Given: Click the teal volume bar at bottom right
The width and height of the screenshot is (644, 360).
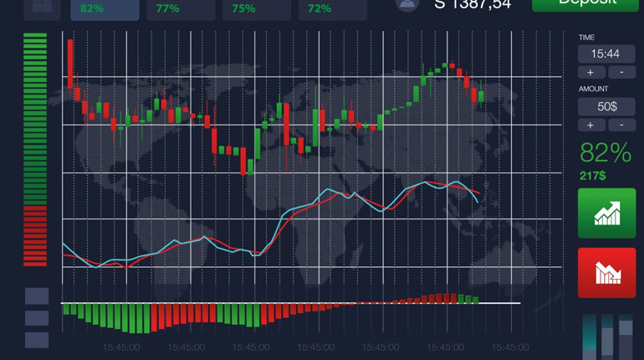Looking at the screenshot, I should pyautogui.click(x=589, y=337).
